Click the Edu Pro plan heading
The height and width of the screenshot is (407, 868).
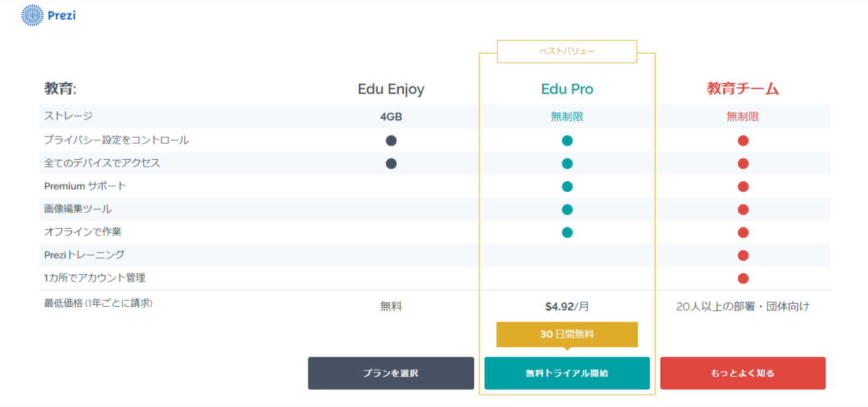567,89
